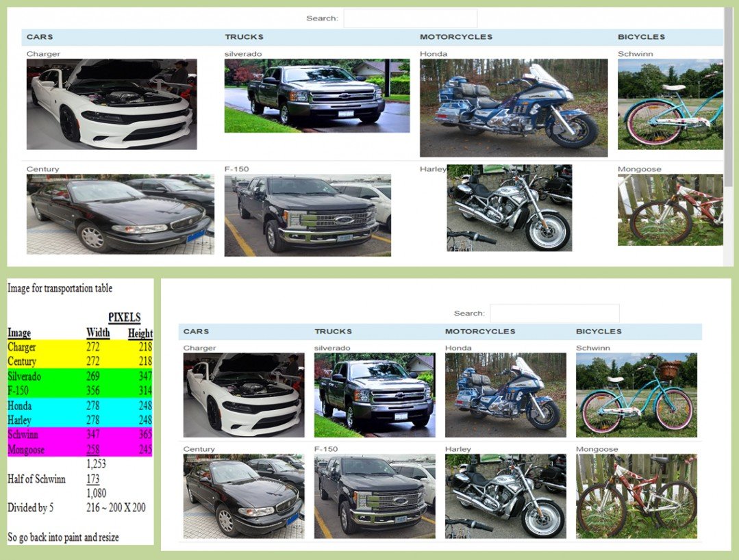Image resolution: width=739 pixels, height=560 pixels.
Task: Click the 'Harley' label in top table
Action: coord(433,169)
